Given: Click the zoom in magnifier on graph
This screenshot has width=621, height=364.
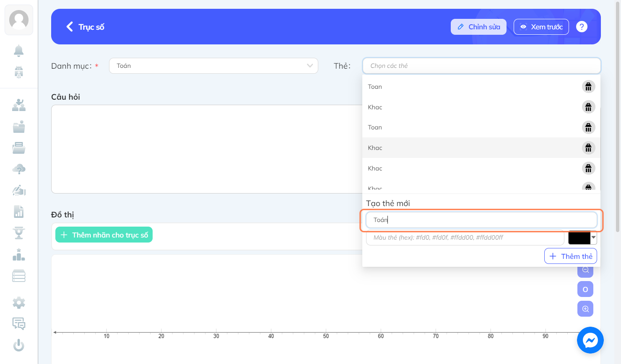Looking at the screenshot, I should coord(585,309).
